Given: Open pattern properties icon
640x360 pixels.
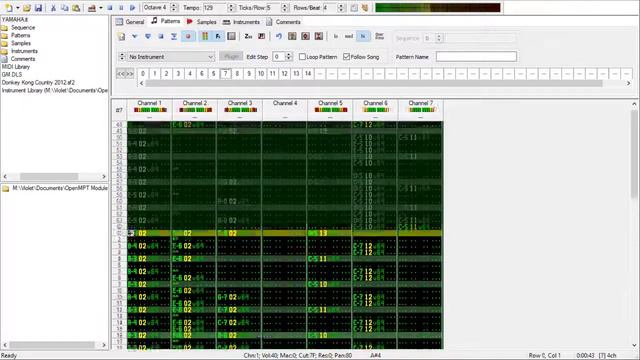Looking at the screenshot, I should click(292, 36).
